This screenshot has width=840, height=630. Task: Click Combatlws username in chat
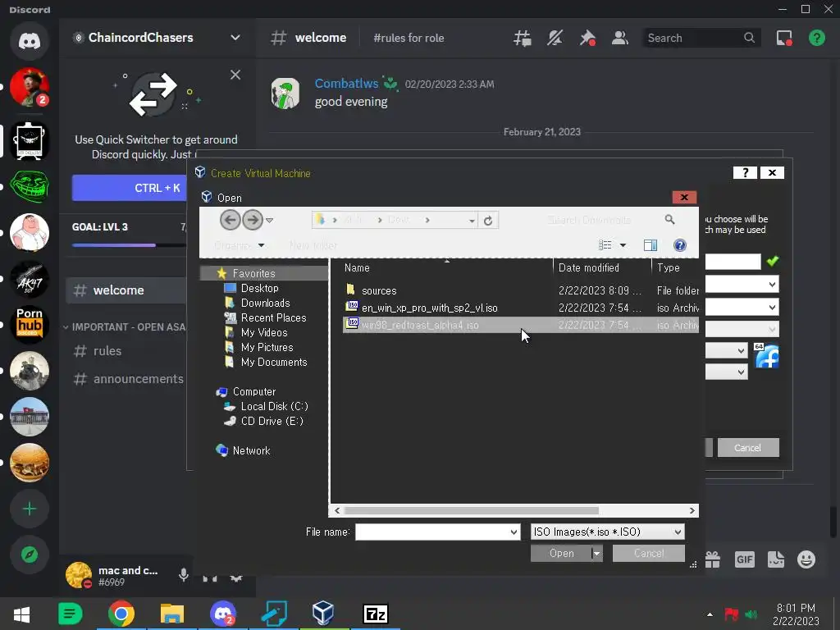pos(346,84)
